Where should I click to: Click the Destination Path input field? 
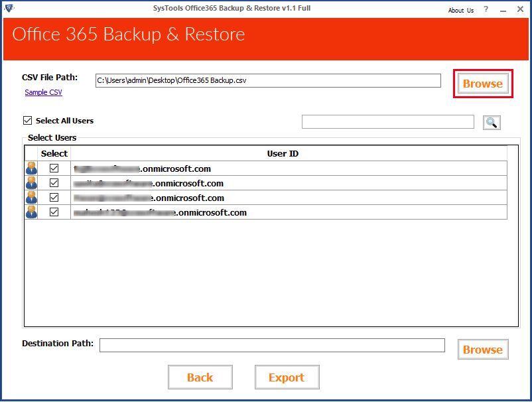click(272, 345)
